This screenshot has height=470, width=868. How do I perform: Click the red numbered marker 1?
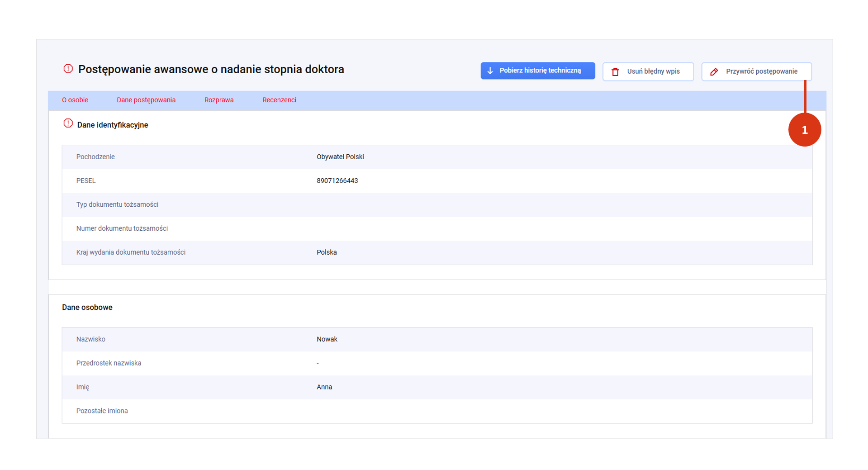(804, 130)
